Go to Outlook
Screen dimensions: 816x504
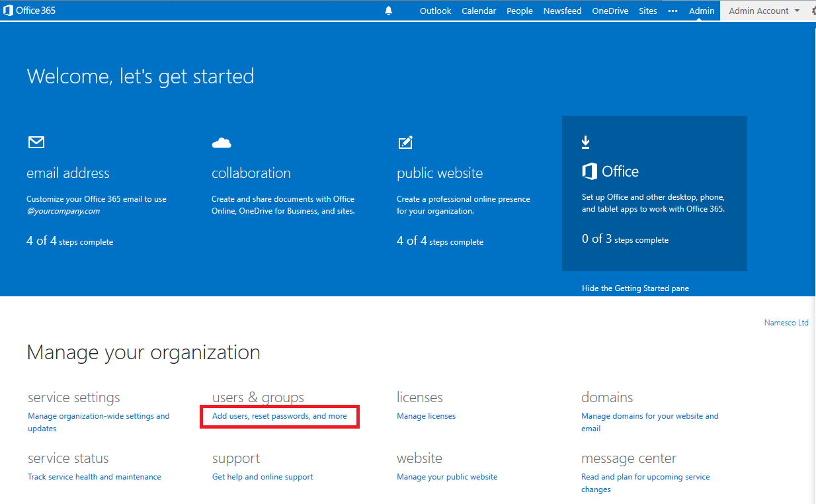pyautogui.click(x=435, y=11)
